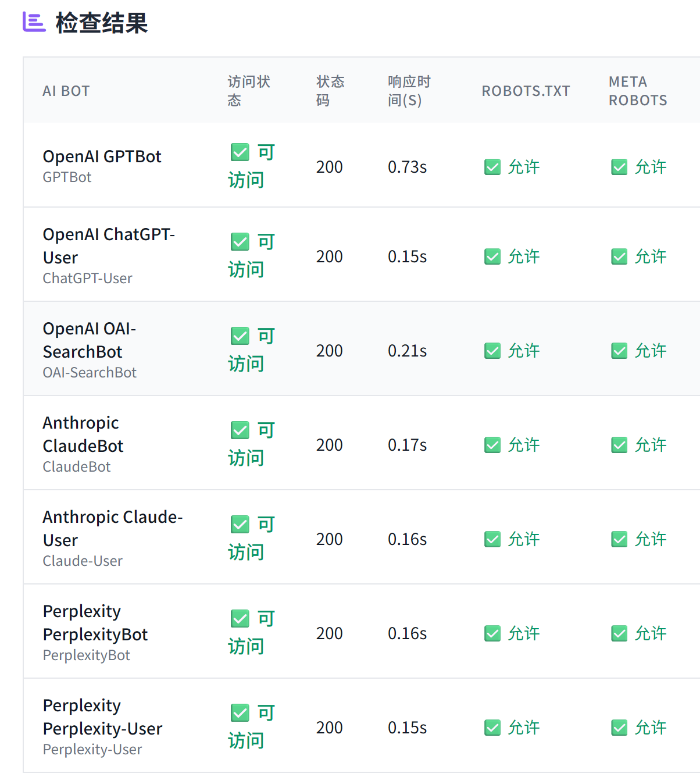700x777 pixels.
Task: Click the 响应时间(S) column header
Action: (409, 91)
